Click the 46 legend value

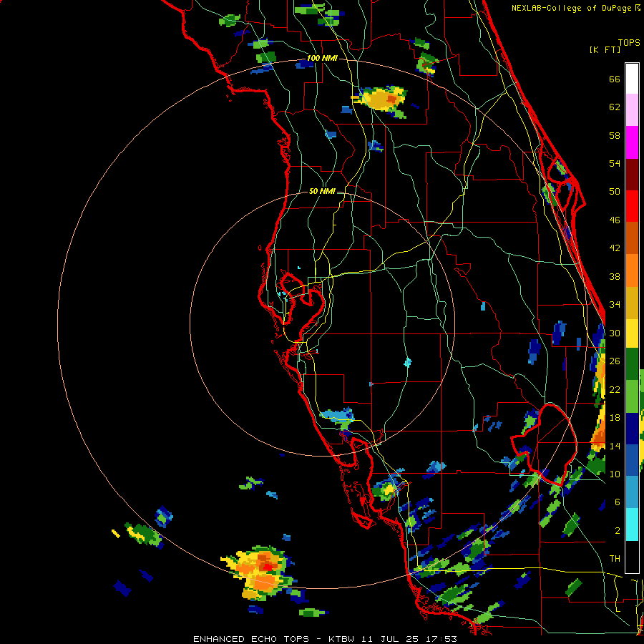(615, 220)
